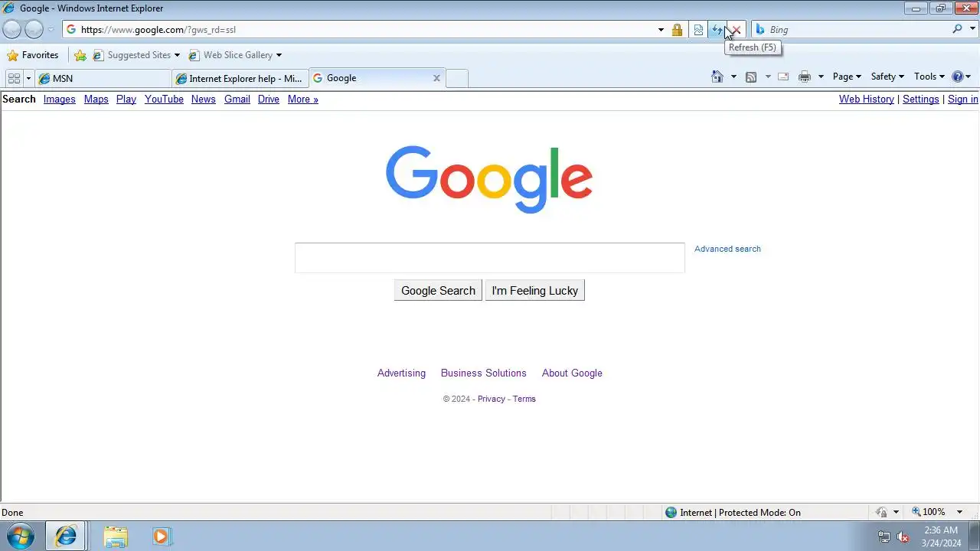This screenshot has width=980, height=551.
Task: Open the About Google link
Action: click(572, 373)
